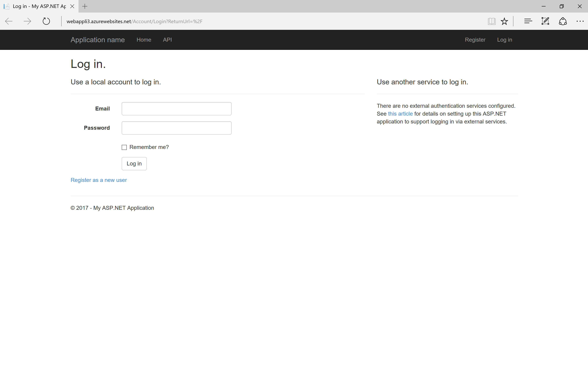Screen dimensions: 588x375
Task: Open the Home nav item
Action: click(x=144, y=40)
